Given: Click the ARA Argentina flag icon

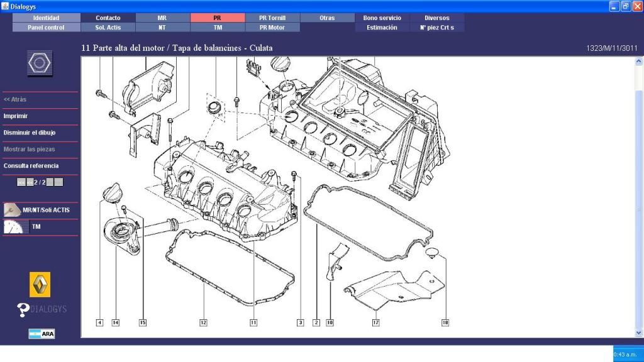Looking at the screenshot, I should 42,334.
